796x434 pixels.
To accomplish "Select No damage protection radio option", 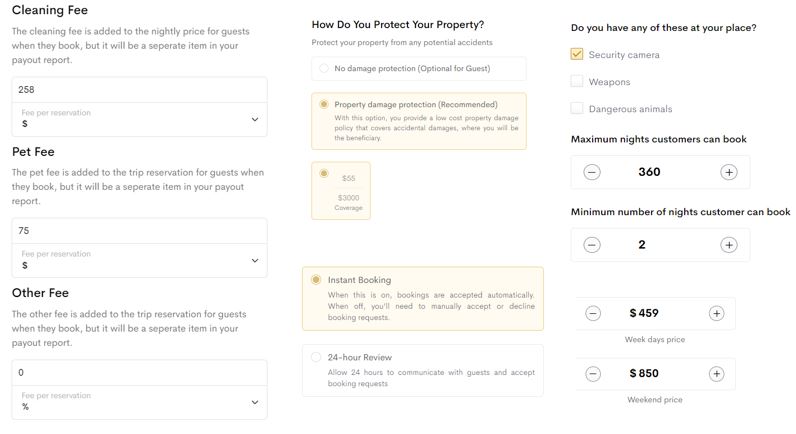I will tap(323, 68).
